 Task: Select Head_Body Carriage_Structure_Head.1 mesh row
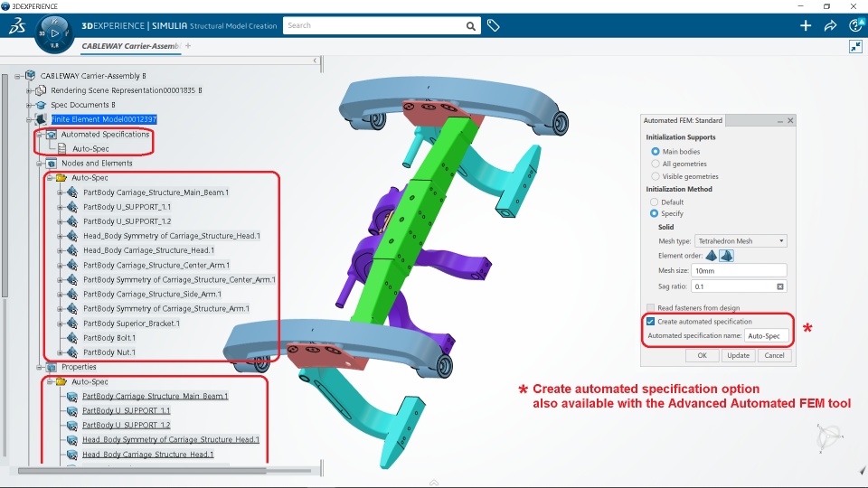[148, 250]
